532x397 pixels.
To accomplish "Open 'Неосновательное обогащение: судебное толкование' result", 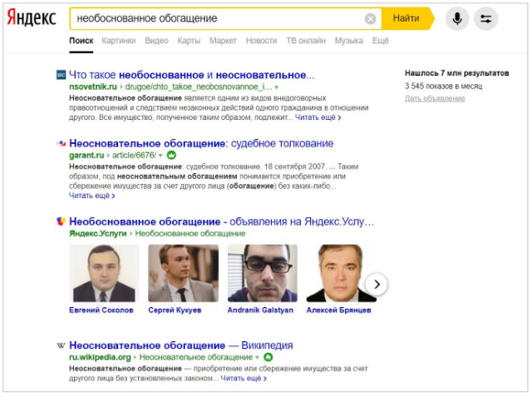I will (201, 143).
